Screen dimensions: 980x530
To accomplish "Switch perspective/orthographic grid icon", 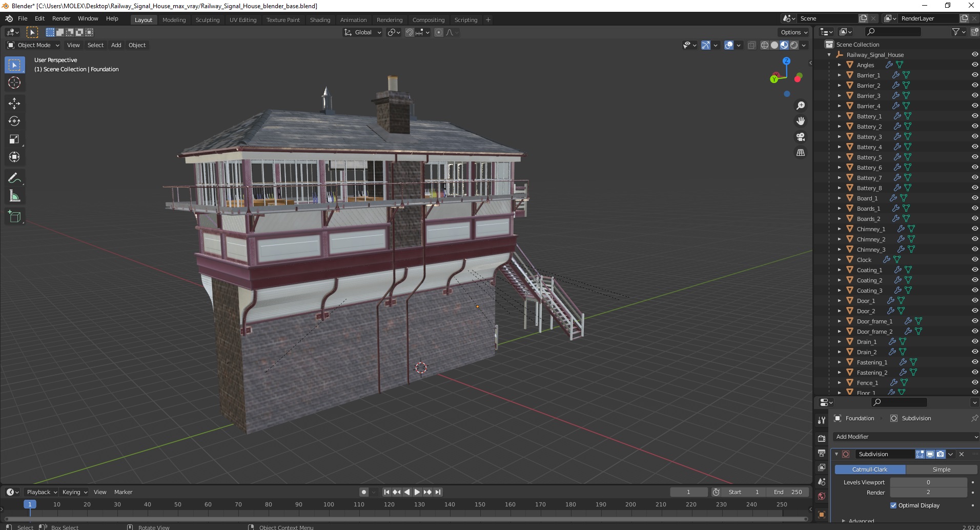I will coord(800,153).
